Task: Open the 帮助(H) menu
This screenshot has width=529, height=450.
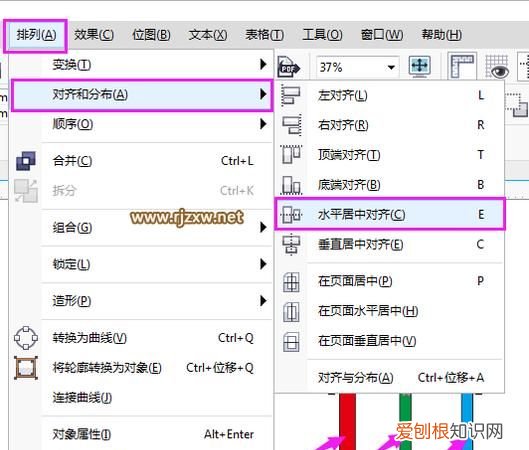Action: click(441, 35)
